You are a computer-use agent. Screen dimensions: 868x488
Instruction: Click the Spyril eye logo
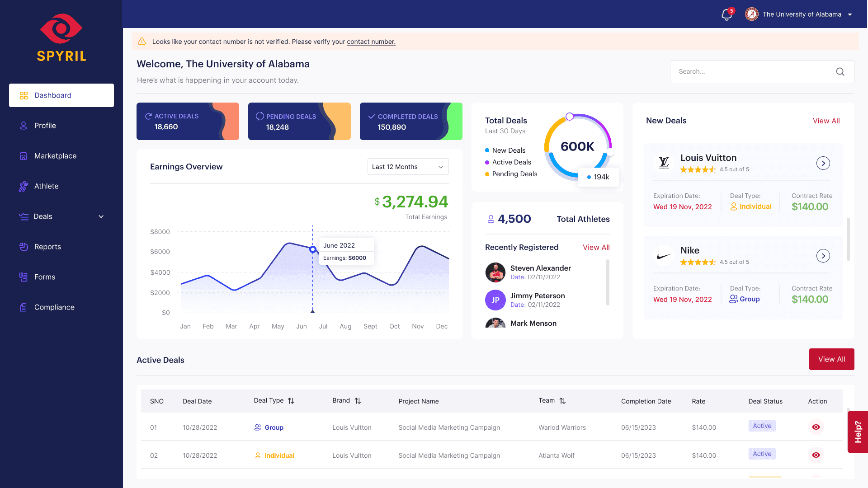point(61,29)
